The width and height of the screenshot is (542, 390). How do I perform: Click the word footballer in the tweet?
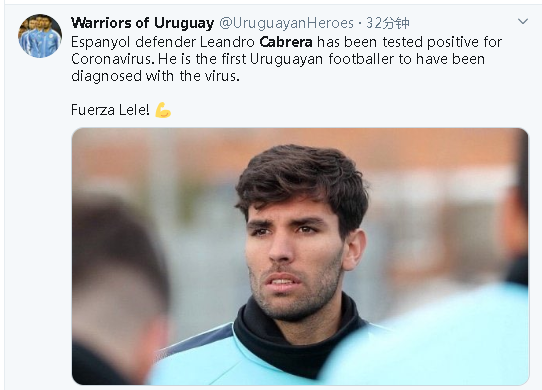point(361,59)
